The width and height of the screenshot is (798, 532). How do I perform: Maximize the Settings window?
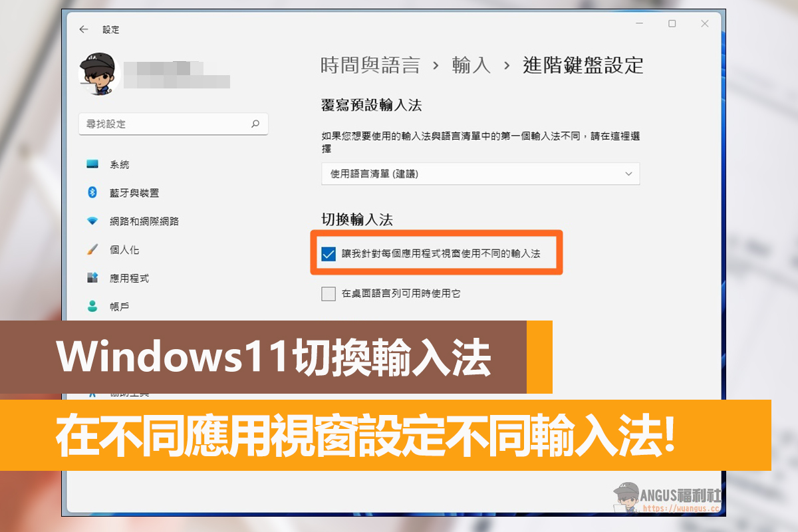[672, 24]
